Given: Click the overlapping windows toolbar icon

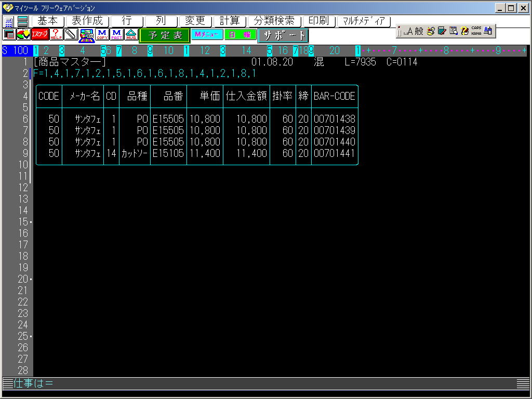Looking at the screenshot, I should click(x=9, y=34).
